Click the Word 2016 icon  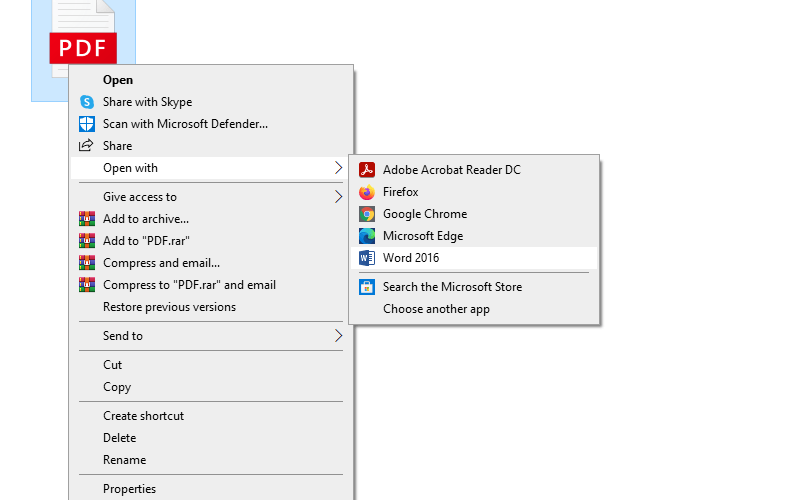pyautogui.click(x=367, y=258)
